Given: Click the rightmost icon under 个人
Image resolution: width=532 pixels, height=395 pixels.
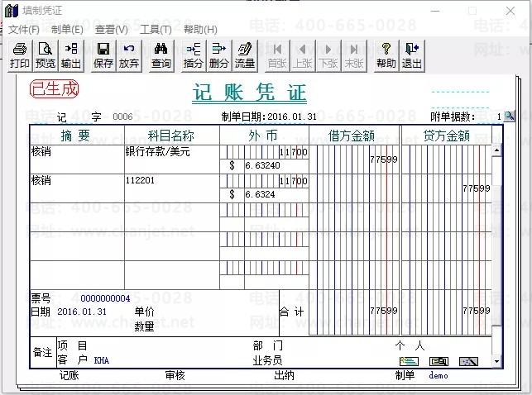Looking at the screenshot, I should pos(468,361).
